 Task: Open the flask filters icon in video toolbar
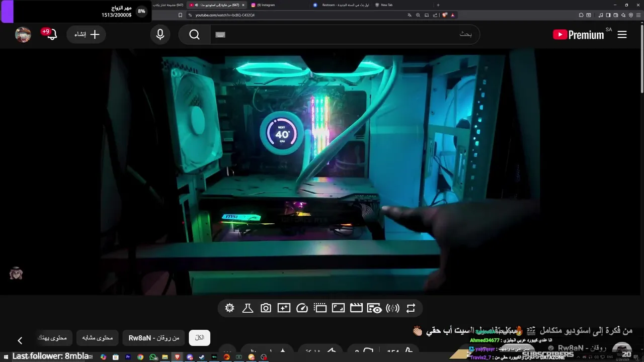click(248, 308)
